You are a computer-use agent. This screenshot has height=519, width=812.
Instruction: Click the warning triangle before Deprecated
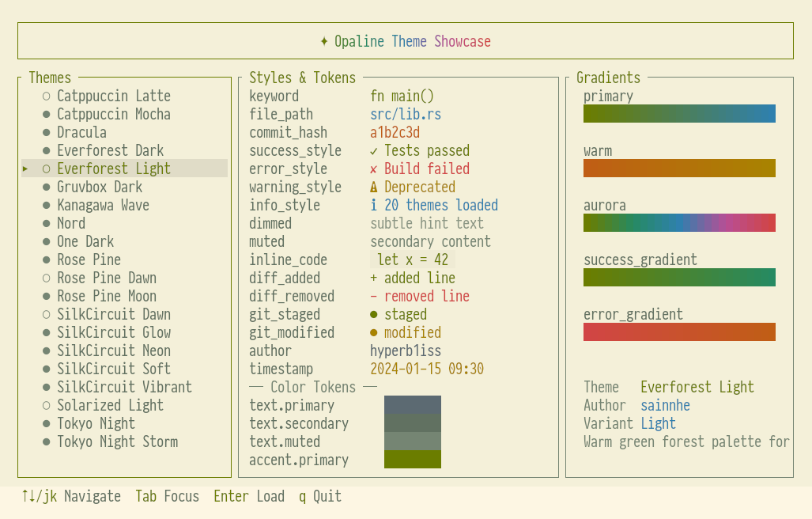[374, 187]
